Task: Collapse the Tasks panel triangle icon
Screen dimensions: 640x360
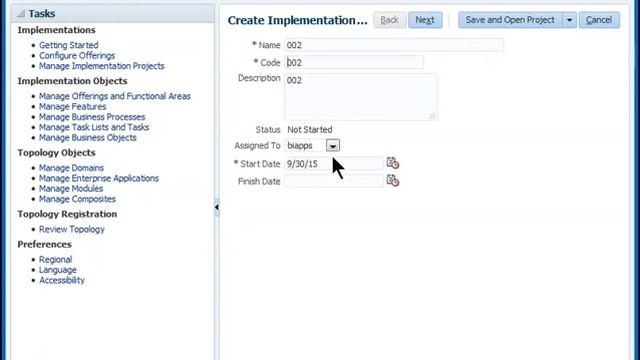Action: pos(21,13)
